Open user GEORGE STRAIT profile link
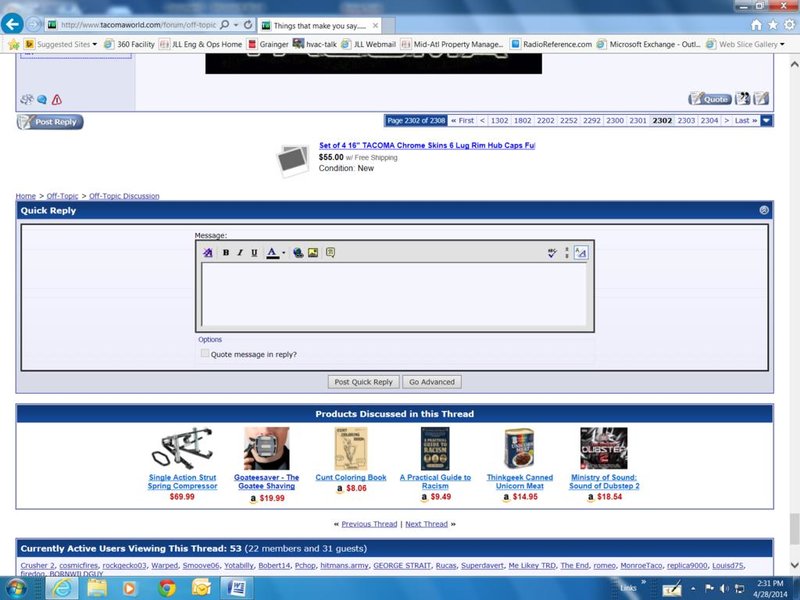Image resolution: width=800 pixels, height=600 pixels. 402,565
